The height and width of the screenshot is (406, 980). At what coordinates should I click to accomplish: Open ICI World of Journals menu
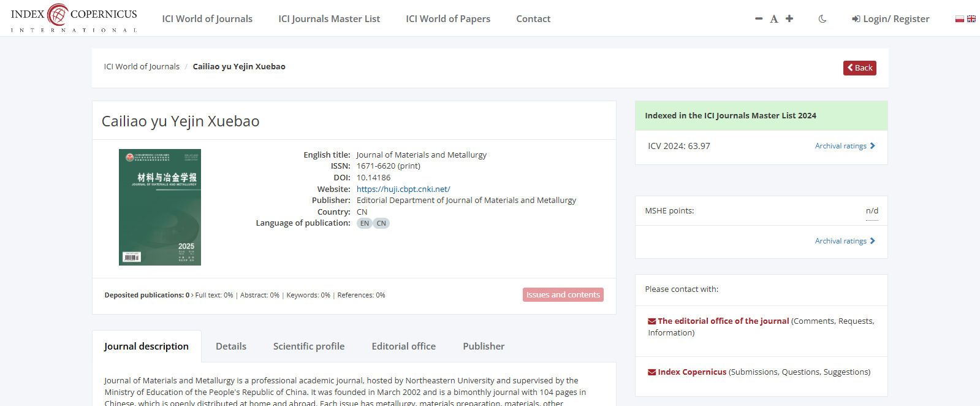click(207, 19)
